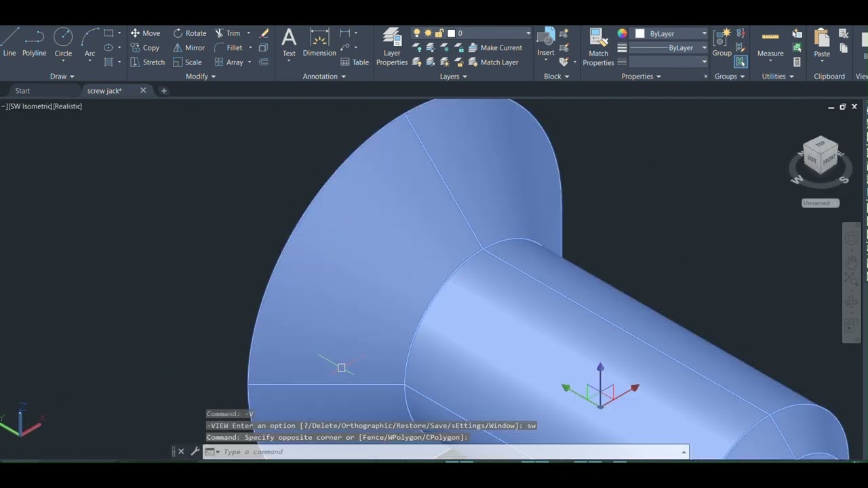Click the Hatch tool icon
The width and height of the screenshot is (868, 488).
(108, 62)
